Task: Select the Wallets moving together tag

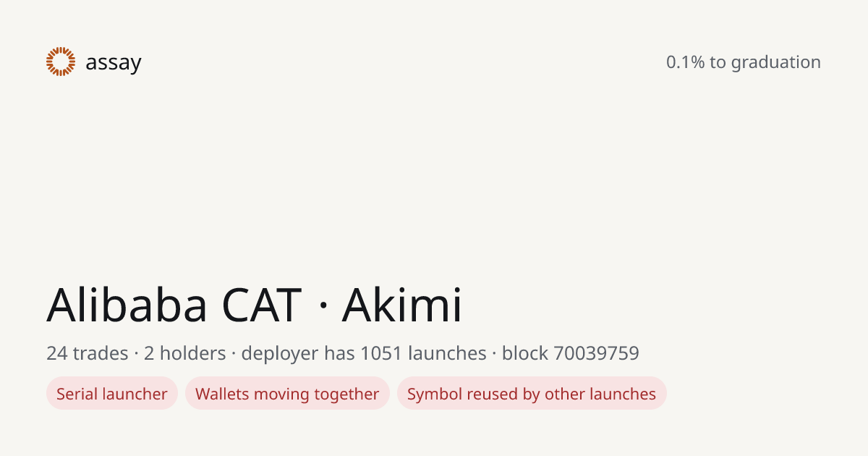Action: 287,394
